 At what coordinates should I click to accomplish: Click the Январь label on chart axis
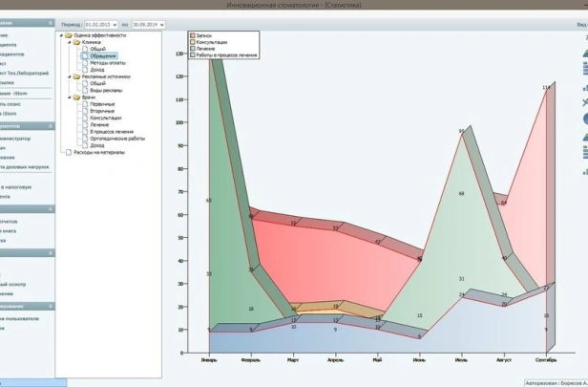tap(209, 360)
